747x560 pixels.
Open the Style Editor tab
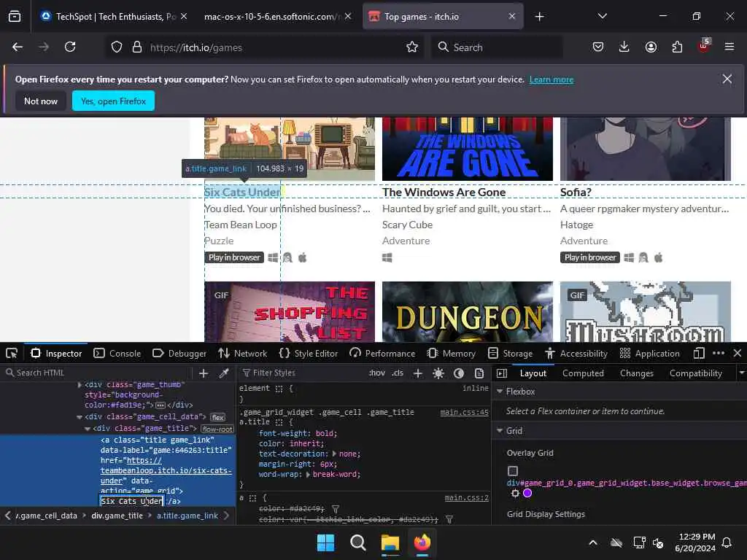point(309,354)
